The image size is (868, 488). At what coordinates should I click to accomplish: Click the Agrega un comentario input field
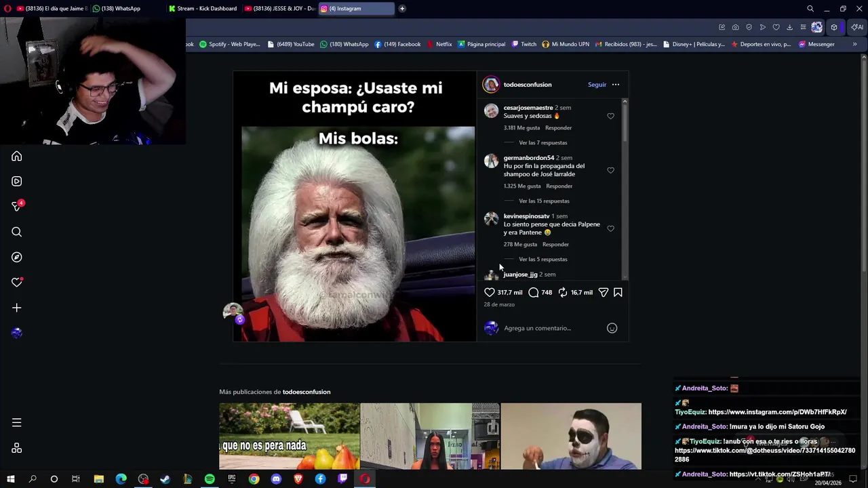(552, 328)
